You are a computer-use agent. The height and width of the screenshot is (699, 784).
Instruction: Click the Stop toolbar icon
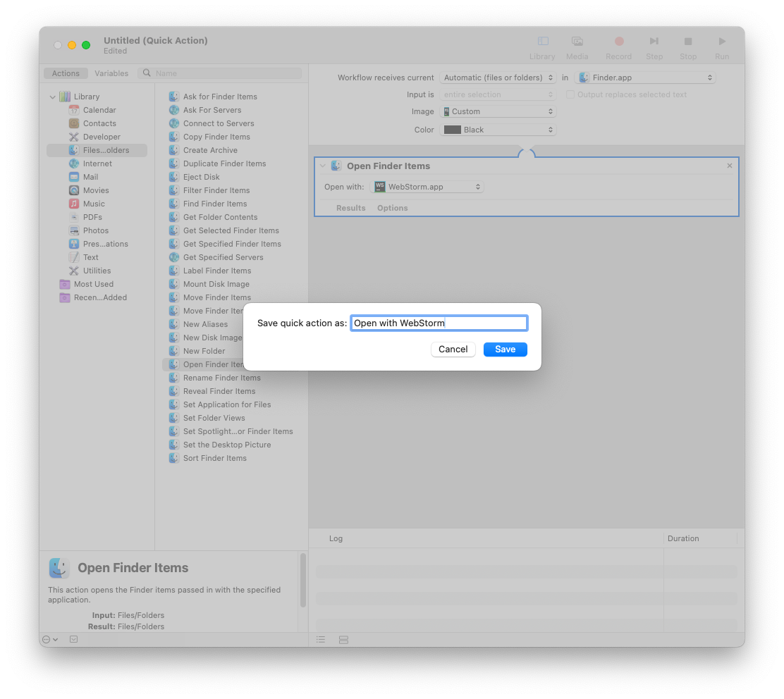[x=688, y=41]
